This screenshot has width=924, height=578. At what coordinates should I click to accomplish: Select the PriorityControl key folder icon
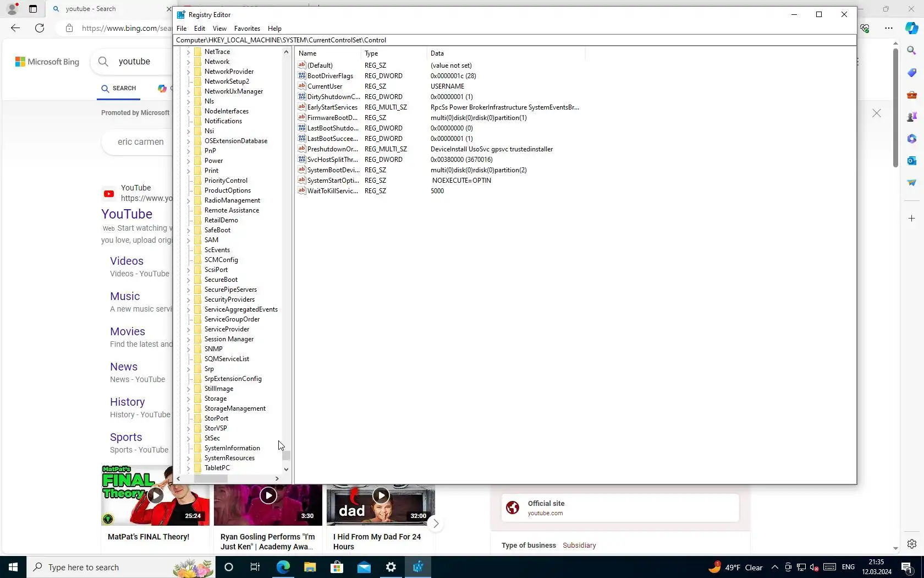[198, 181]
